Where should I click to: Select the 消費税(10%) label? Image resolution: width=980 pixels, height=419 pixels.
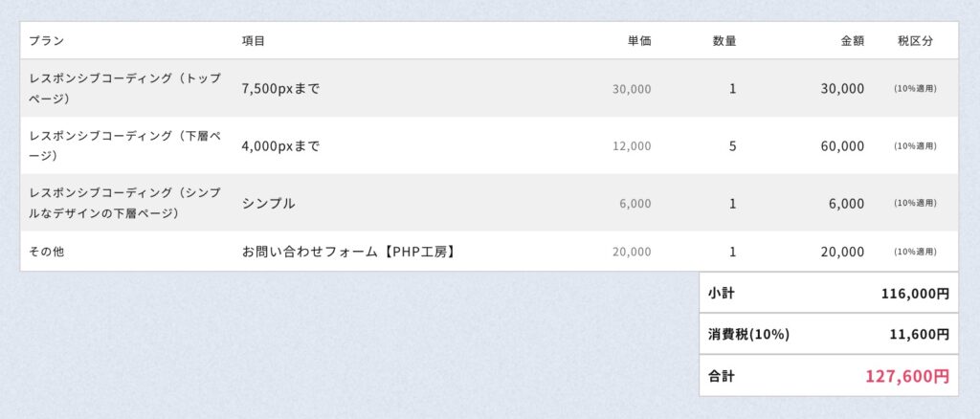click(748, 335)
